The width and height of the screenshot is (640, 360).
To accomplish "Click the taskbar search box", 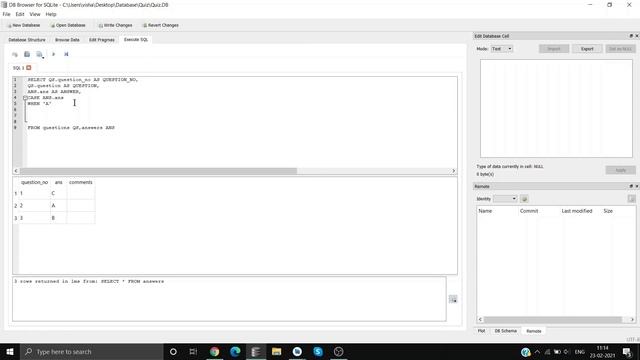I will (91, 351).
